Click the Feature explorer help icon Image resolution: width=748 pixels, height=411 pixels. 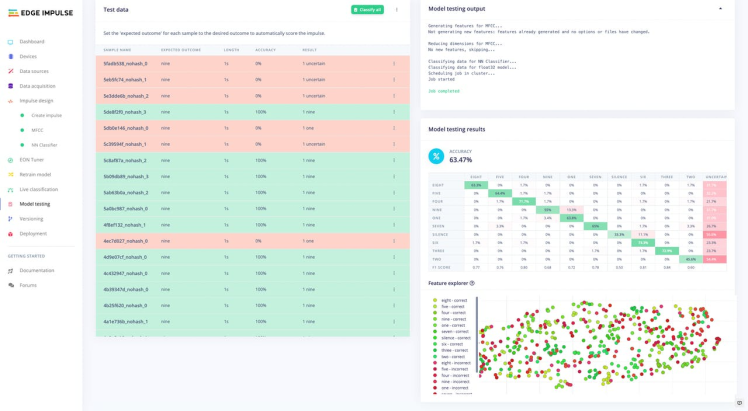472,283
